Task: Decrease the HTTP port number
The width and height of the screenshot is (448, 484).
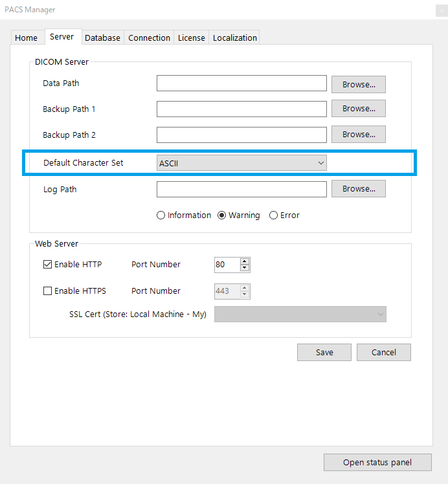Action: point(245,268)
